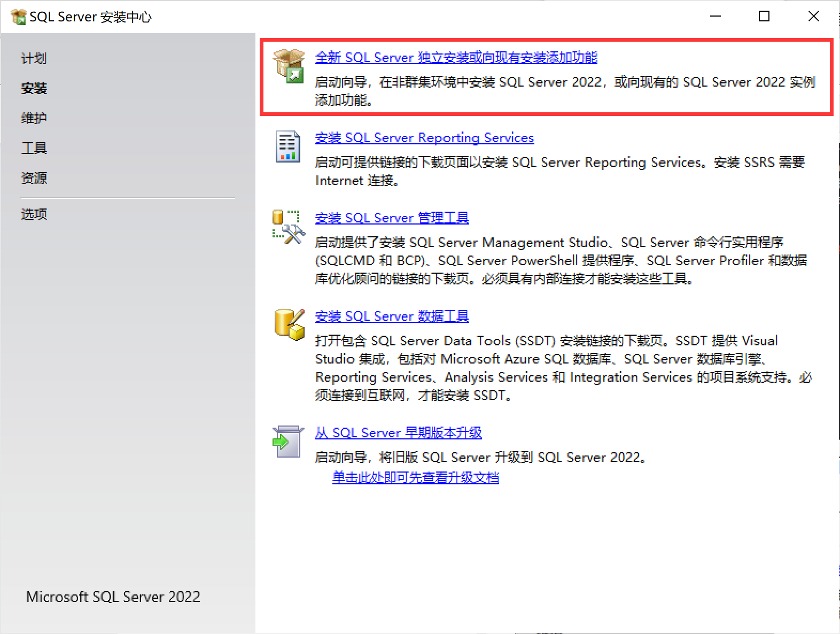Select the 安装 sidebar item

34,88
